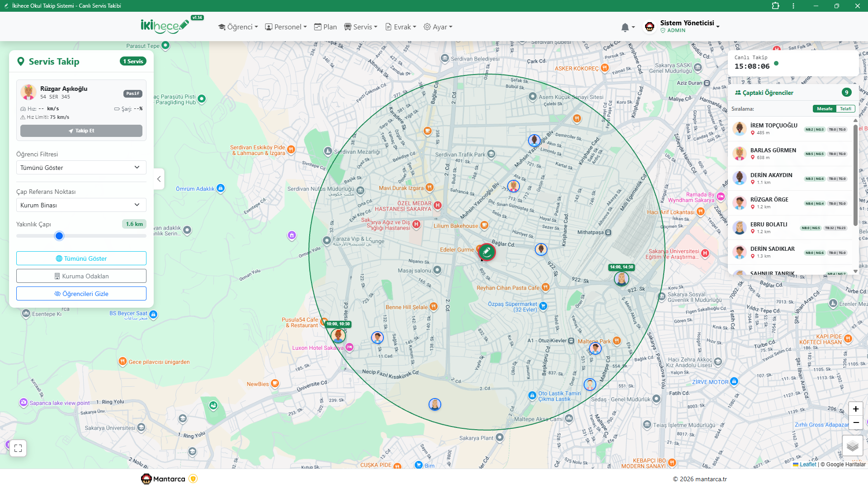Screen dimensions: 868x488
Task: Select student marker labeled 10:00, 10:50
Action: coord(338,335)
